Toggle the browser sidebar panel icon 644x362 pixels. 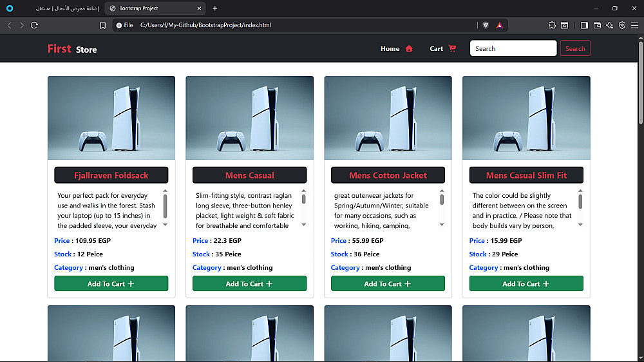[584, 25]
